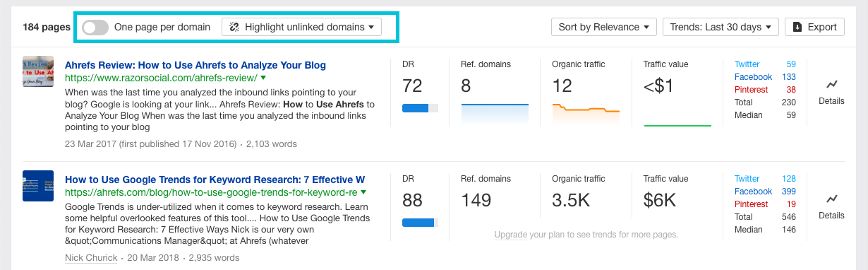This screenshot has width=868, height=270.
Task: Click date text 23 Mar 2017
Action: pyautogui.click(x=91, y=143)
